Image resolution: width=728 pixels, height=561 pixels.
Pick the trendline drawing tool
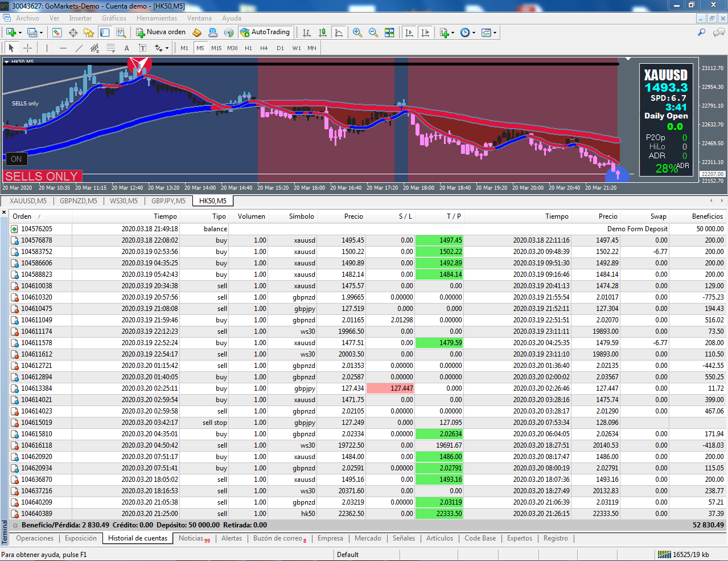coord(79,48)
